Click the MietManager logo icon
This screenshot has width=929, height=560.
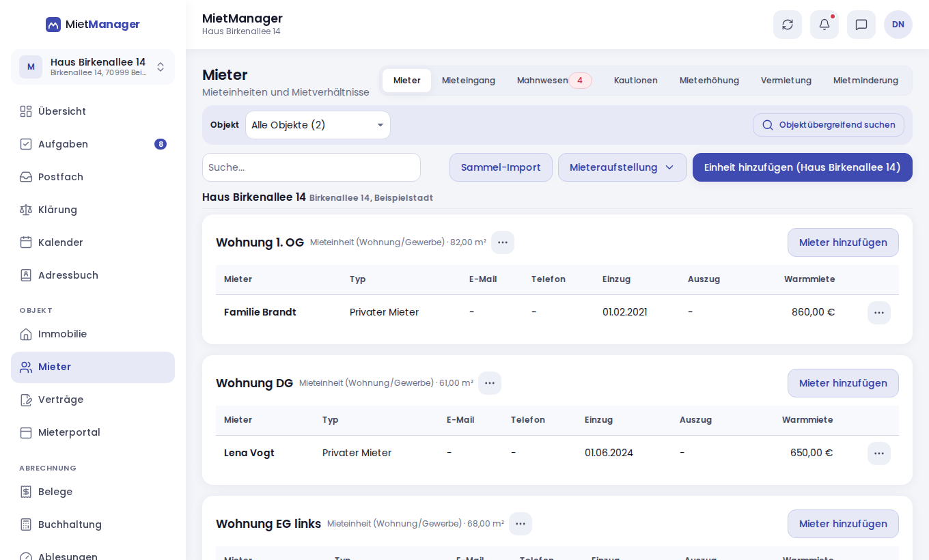point(53,25)
